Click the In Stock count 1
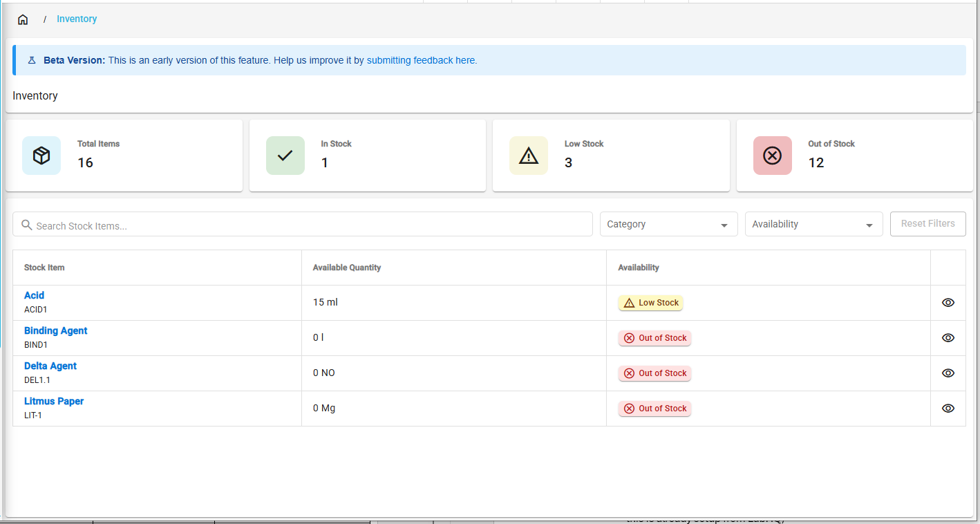The height and width of the screenshot is (524, 980). pos(325,162)
